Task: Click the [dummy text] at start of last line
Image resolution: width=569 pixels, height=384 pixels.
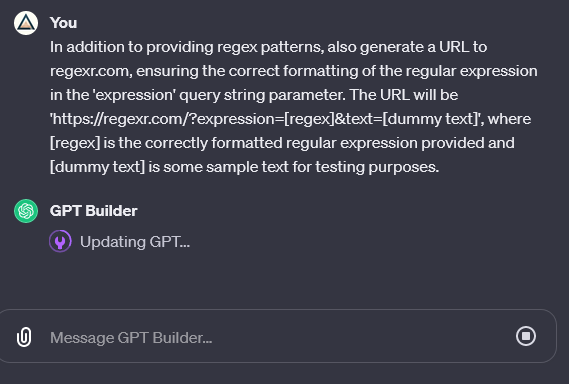Action: coord(97,167)
